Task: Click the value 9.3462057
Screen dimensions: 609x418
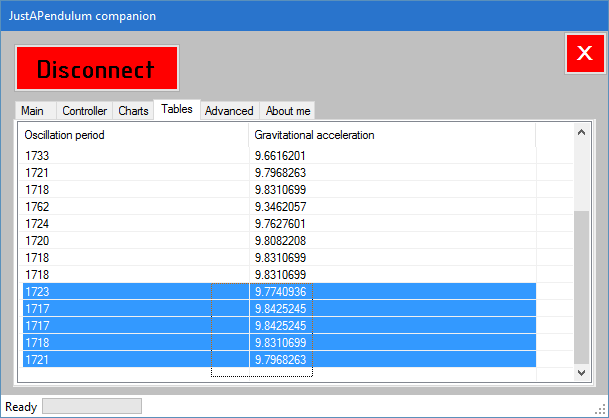Action: click(280, 207)
